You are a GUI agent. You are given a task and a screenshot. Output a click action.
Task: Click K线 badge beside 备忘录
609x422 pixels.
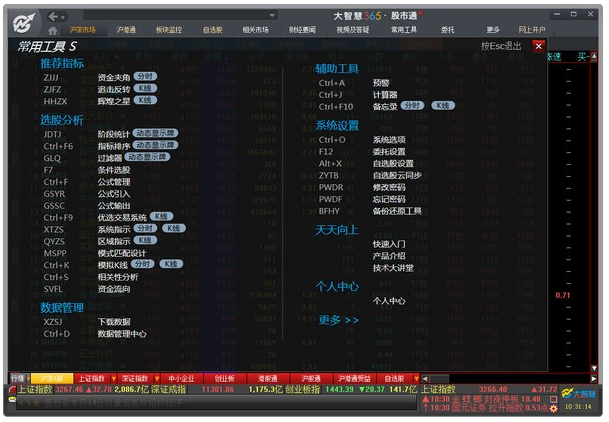(443, 106)
